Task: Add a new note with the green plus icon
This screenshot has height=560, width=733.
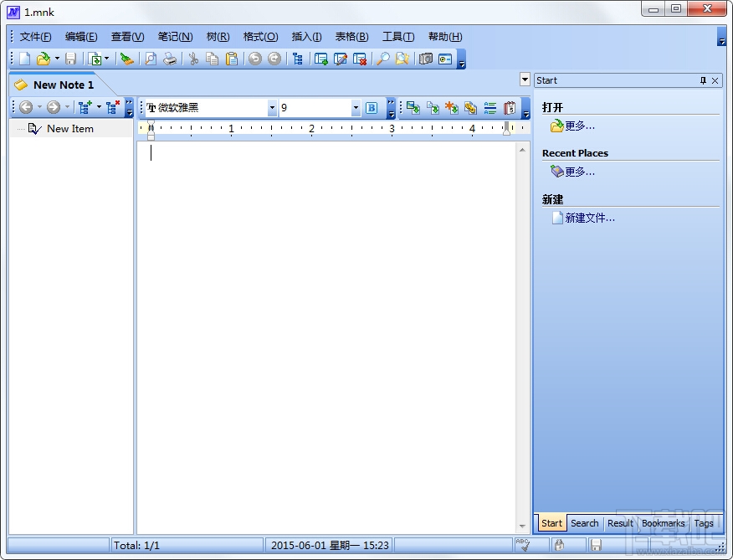Action: coord(320,59)
